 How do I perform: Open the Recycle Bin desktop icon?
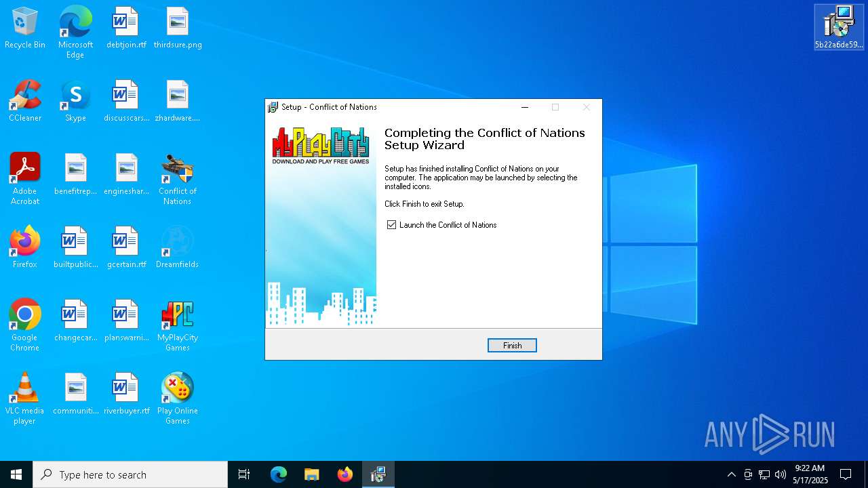[25, 28]
